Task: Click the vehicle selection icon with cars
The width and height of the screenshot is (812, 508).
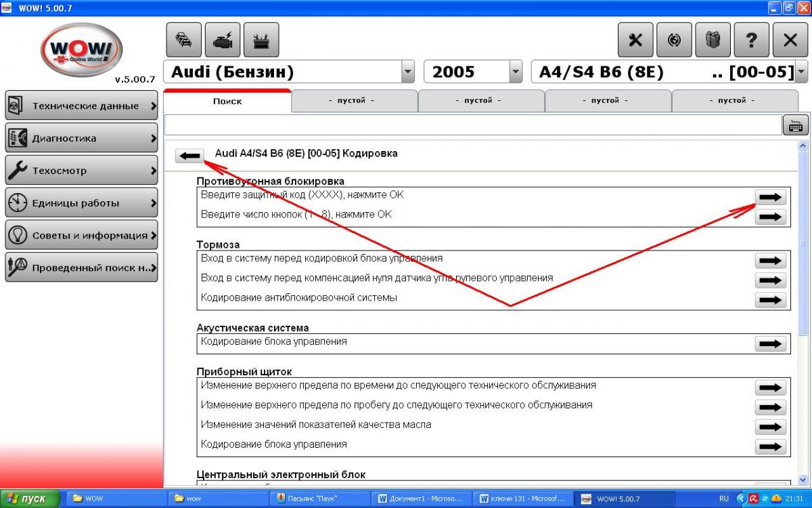Action: tap(184, 40)
